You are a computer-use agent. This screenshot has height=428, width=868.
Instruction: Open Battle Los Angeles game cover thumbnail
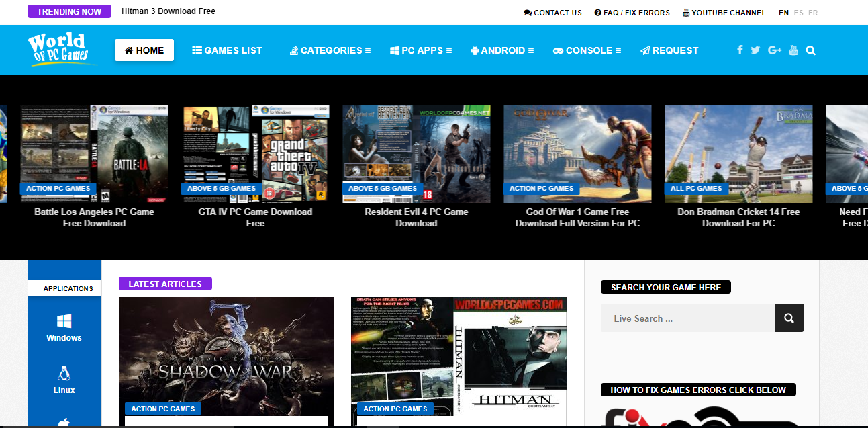pos(94,154)
